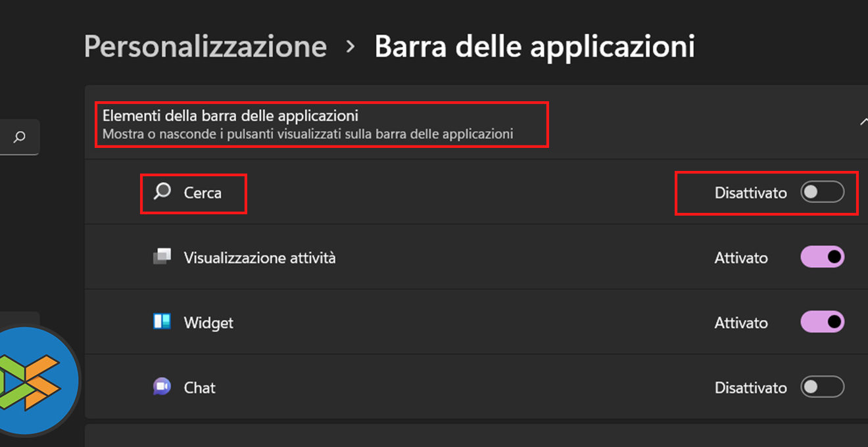Click the purple Chat camera icon
The width and height of the screenshot is (868, 447).
tap(162, 387)
